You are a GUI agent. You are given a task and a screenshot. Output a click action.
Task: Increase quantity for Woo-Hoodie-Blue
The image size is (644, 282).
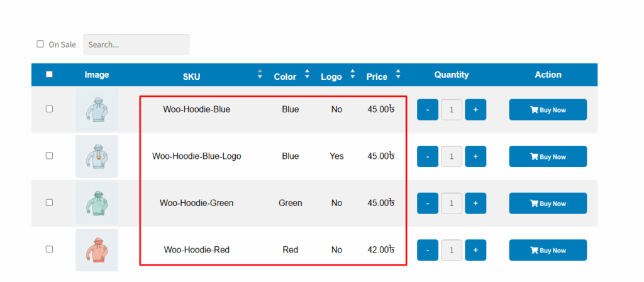pyautogui.click(x=475, y=110)
